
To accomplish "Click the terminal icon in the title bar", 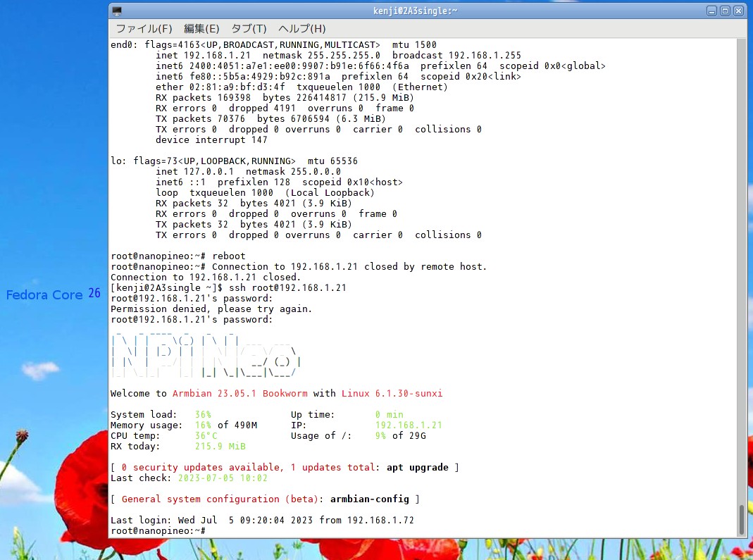I will pos(116,10).
